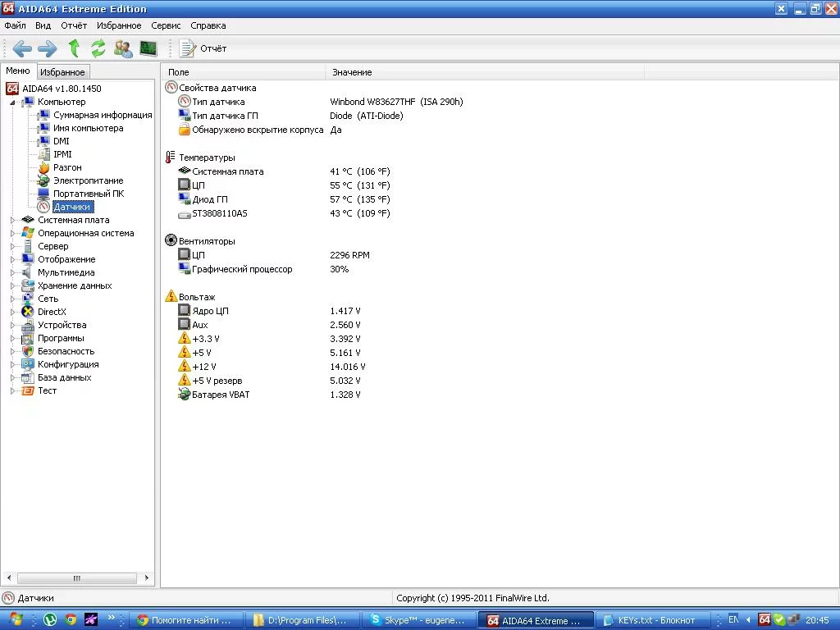Click the Разгон flame icon
840x630 pixels.
pyautogui.click(x=43, y=167)
